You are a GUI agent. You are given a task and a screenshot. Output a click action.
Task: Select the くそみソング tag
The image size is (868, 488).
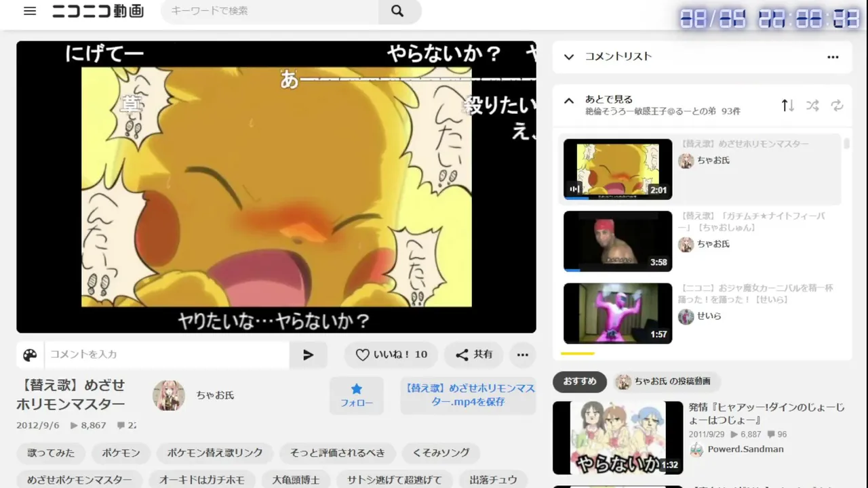point(441,453)
